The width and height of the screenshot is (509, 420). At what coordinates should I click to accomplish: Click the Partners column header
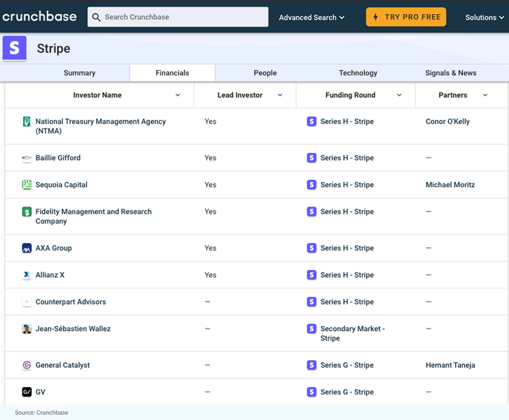pyautogui.click(x=453, y=95)
